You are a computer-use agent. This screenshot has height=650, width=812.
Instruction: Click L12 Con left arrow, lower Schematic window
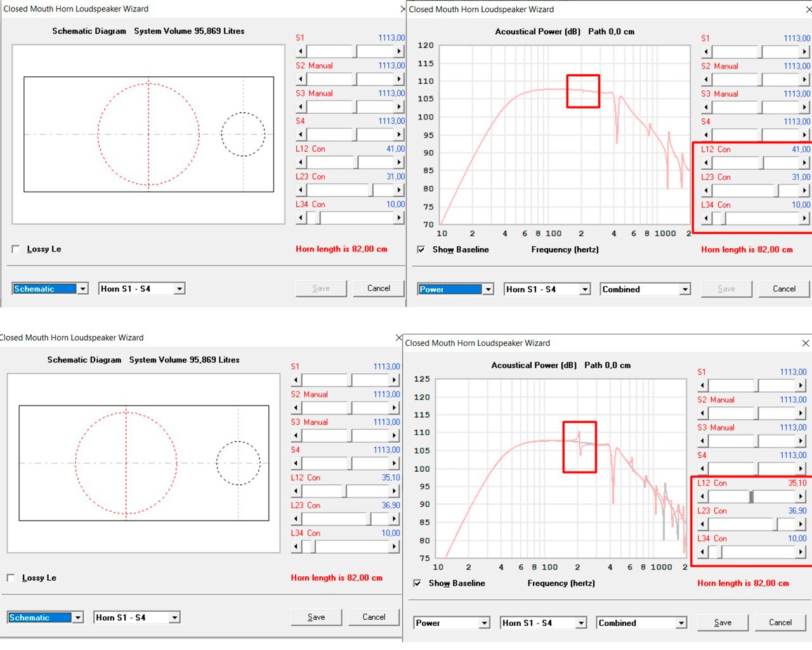click(296, 491)
